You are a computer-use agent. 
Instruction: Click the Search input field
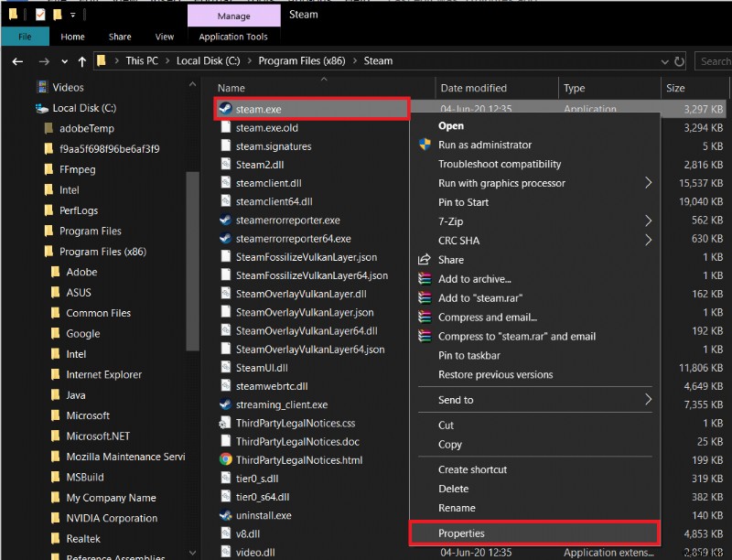coord(714,61)
